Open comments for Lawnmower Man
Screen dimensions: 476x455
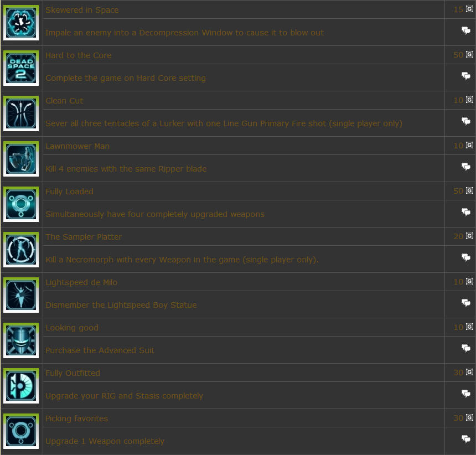(x=465, y=167)
